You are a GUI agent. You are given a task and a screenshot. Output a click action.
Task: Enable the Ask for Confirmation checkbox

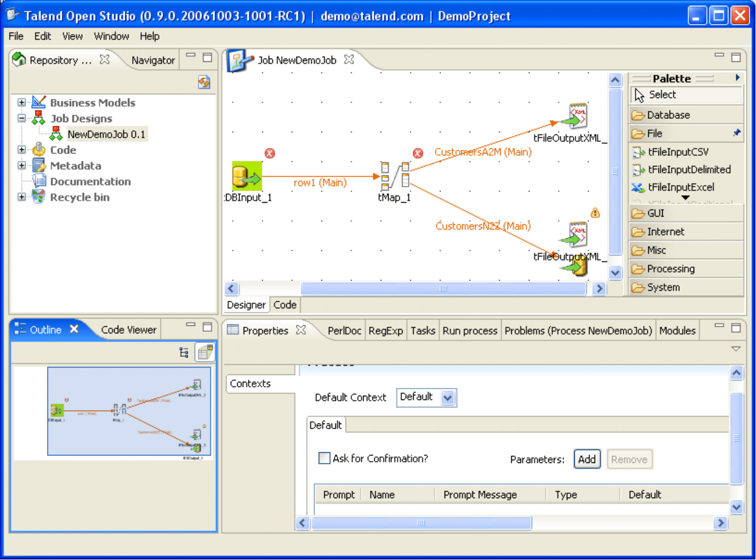pyautogui.click(x=324, y=458)
